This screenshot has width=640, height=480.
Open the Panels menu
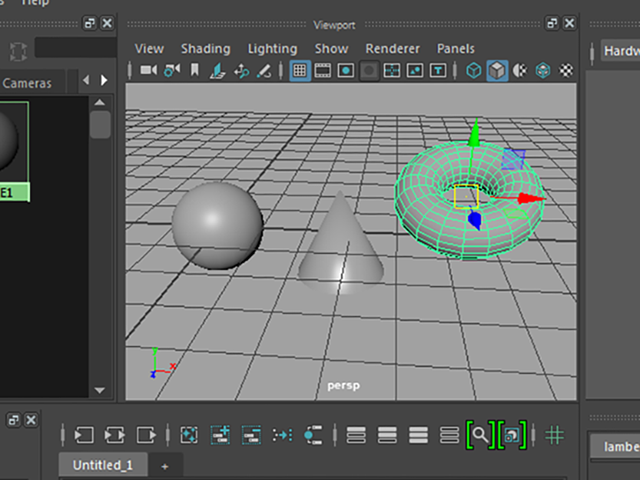coord(456,49)
